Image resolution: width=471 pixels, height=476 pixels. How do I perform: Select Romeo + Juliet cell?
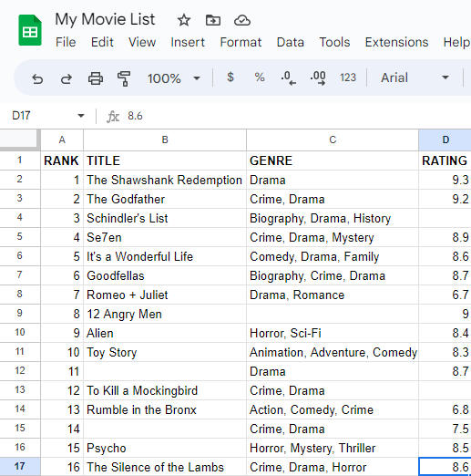pyautogui.click(x=165, y=295)
